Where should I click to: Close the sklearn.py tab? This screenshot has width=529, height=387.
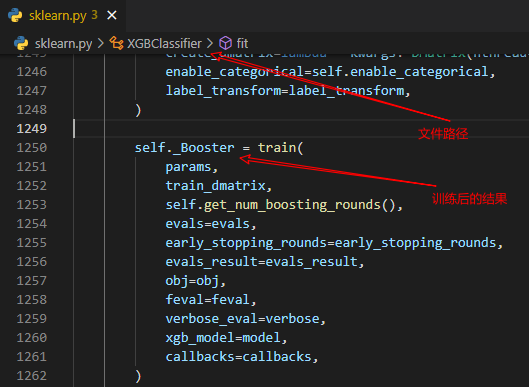point(112,15)
